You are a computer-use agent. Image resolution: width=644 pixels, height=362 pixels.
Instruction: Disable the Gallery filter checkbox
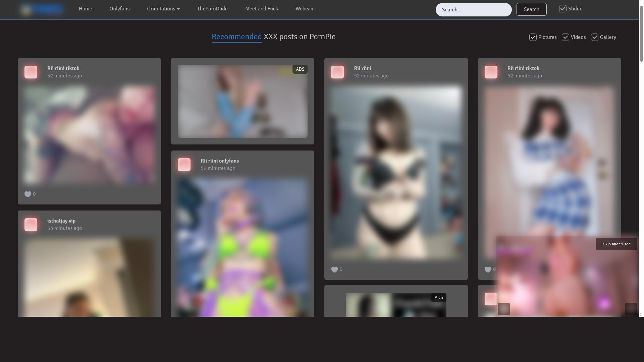tap(595, 37)
